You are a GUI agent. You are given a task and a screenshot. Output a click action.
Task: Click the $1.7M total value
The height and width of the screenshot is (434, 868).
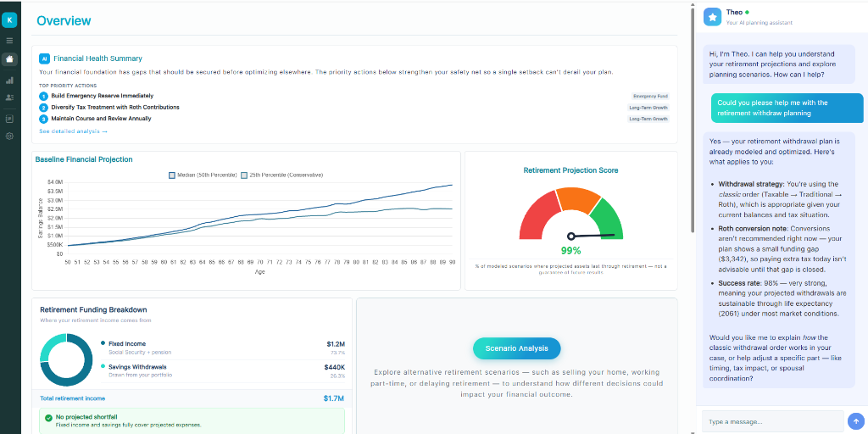[x=334, y=398]
